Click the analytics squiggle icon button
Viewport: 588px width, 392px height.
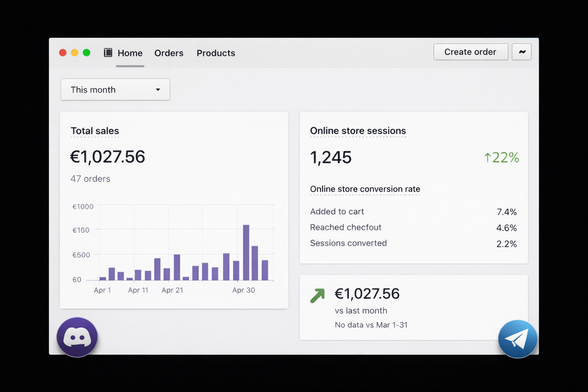pyautogui.click(x=522, y=52)
